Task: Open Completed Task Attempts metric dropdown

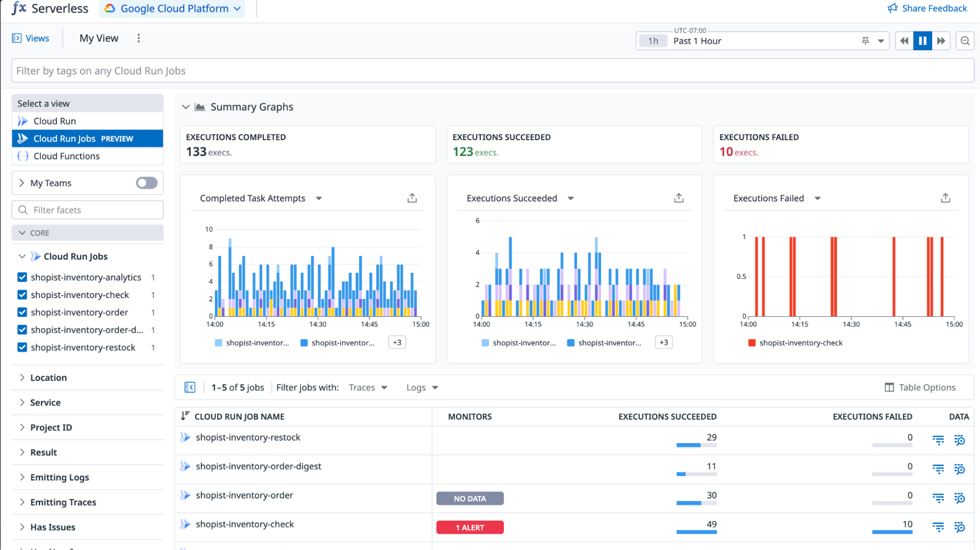Action: click(319, 198)
